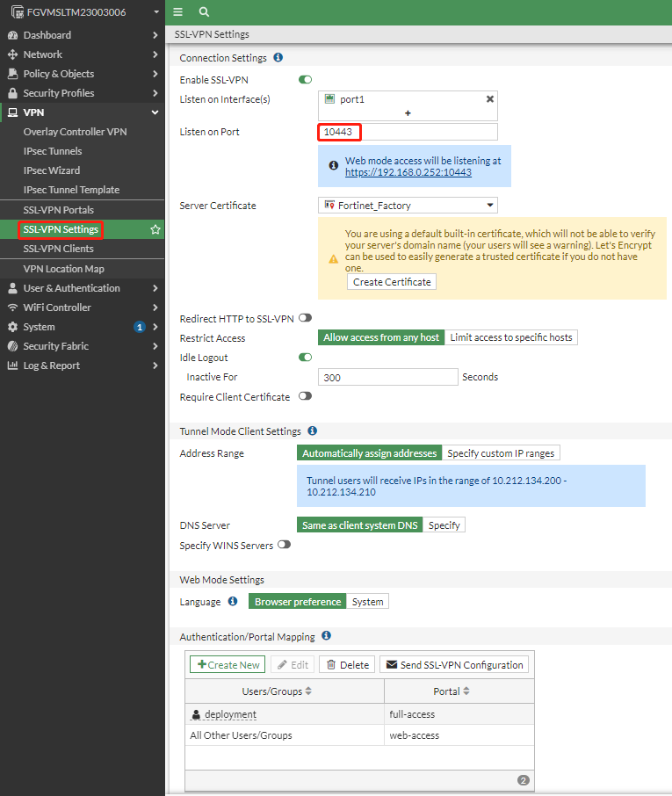Disable the Enable SSL-VPN toggle
This screenshot has width=672, height=796.
pyautogui.click(x=305, y=79)
